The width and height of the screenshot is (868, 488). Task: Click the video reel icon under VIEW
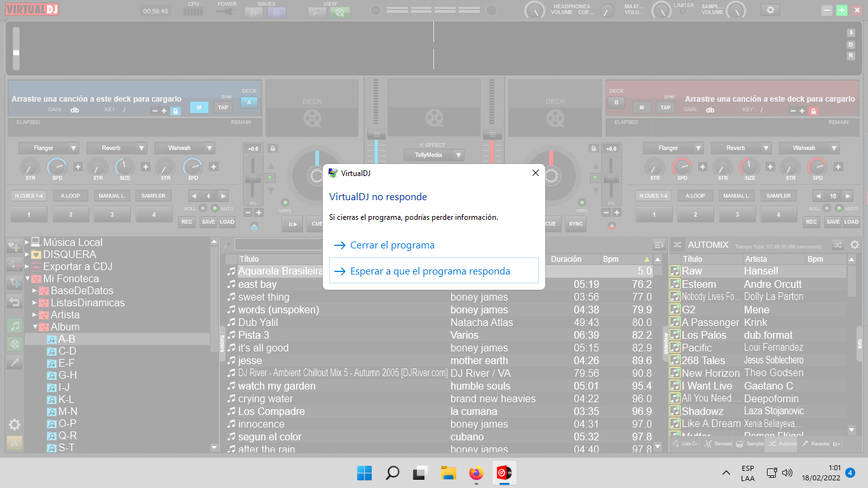[340, 12]
